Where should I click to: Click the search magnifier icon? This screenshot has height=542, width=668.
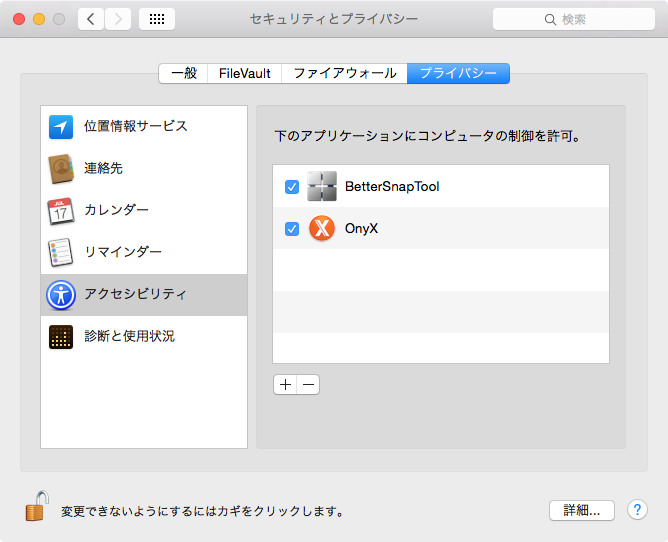550,20
